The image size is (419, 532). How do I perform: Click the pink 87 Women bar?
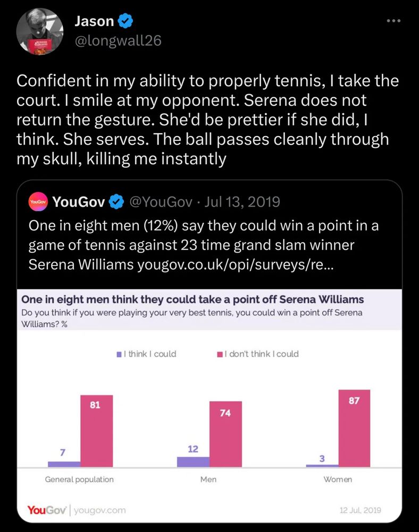[354, 428]
